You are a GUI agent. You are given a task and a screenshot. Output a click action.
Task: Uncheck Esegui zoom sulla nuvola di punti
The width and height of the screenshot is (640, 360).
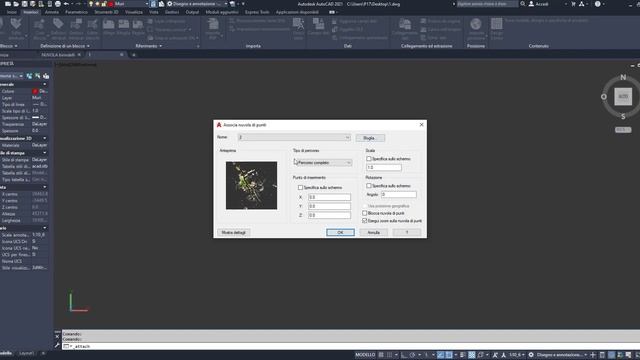tap(364, 220)
